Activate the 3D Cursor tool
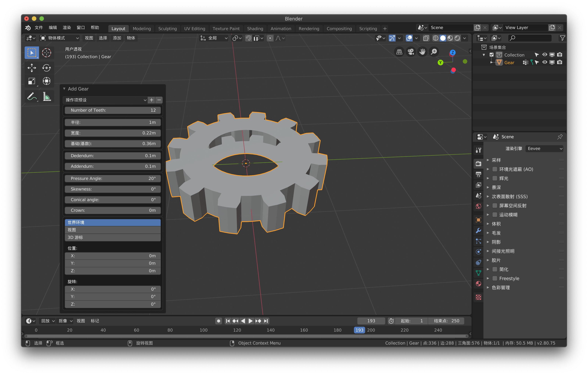 point(46,53)
